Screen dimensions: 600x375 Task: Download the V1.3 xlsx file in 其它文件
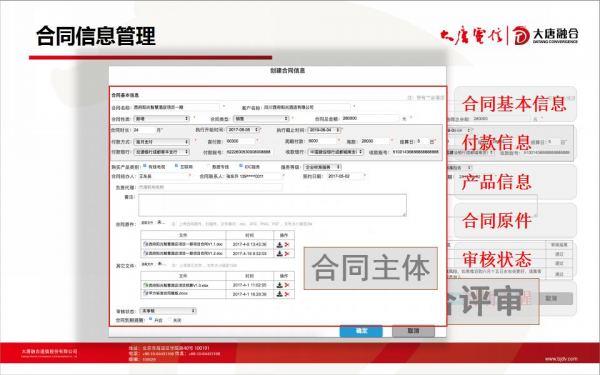(280, 285)
